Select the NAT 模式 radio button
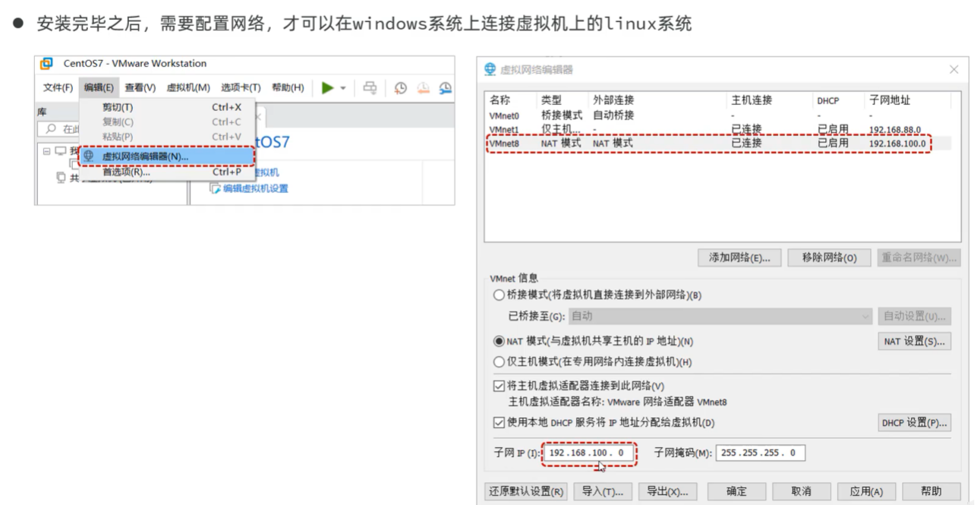The height and width of the screenshot is (505, 980). [x=499, y=342]
